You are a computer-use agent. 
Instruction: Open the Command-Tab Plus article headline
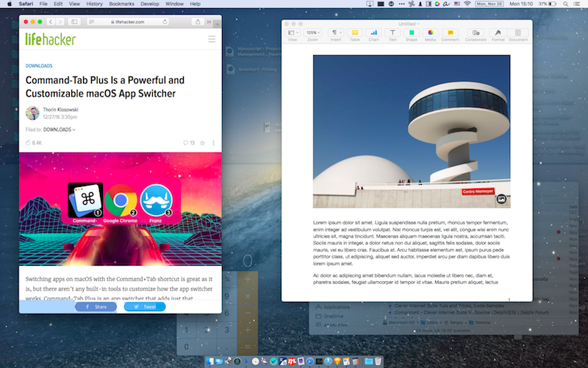point(105,87)
